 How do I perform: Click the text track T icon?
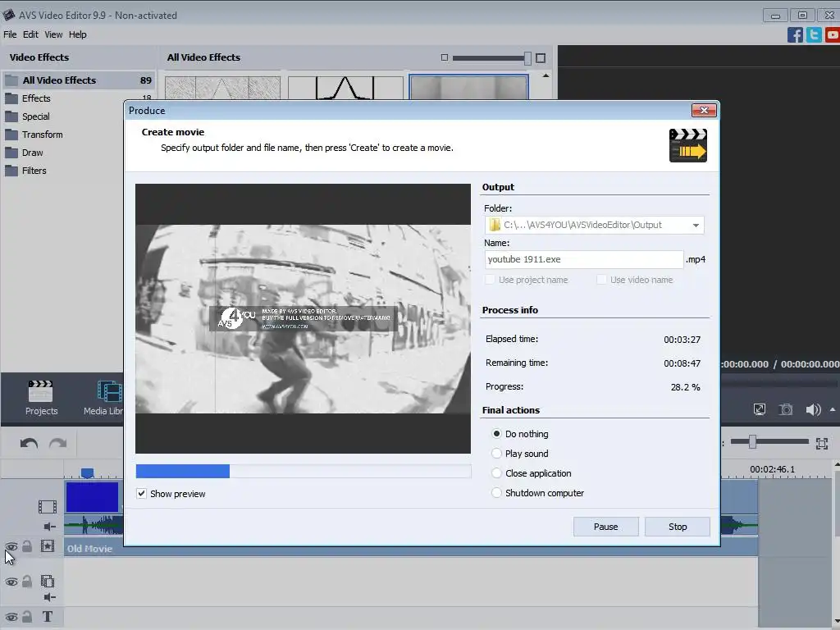click(47, 617)
